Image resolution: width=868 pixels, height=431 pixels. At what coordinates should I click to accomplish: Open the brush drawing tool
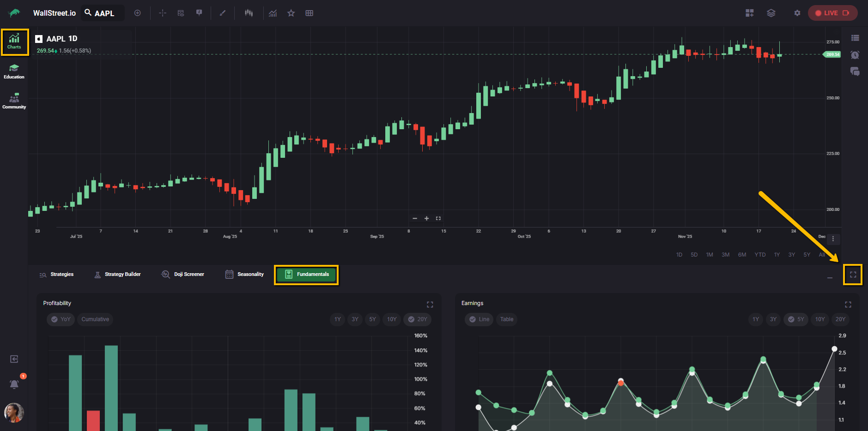click(223, 13)
